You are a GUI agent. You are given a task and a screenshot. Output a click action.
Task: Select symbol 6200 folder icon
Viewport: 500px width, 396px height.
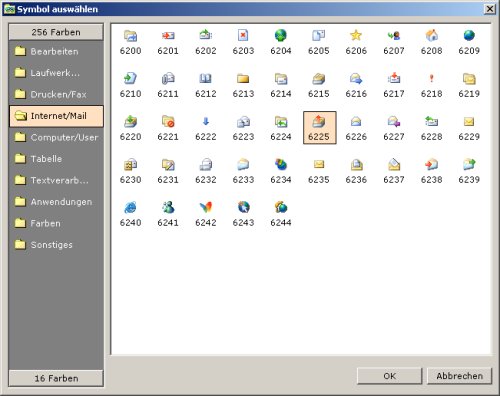(x=130, y=35)
